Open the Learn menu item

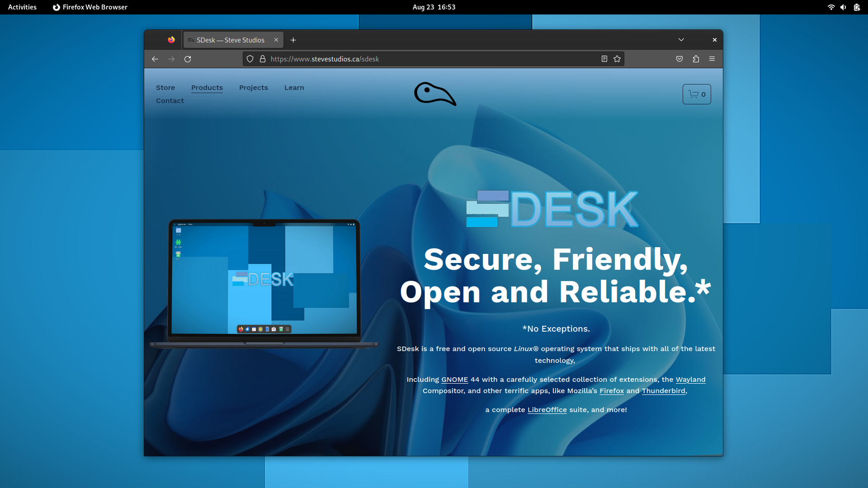click(294, 88)
